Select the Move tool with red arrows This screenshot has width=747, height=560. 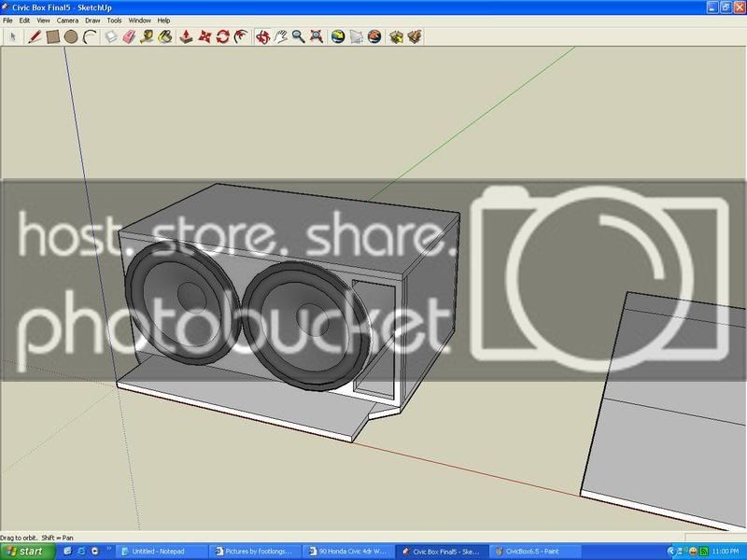pyautogui.click(x=204, y=36)
